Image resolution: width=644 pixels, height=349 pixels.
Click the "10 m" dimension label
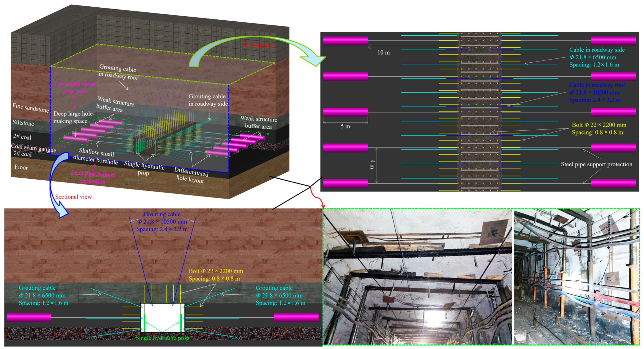pos(383,53)
